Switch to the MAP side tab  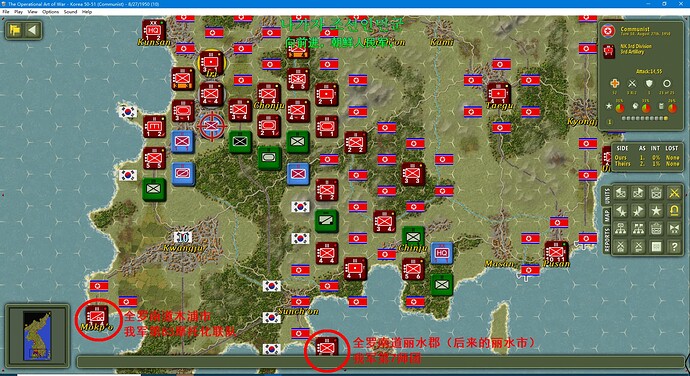(x=607, y=216)
